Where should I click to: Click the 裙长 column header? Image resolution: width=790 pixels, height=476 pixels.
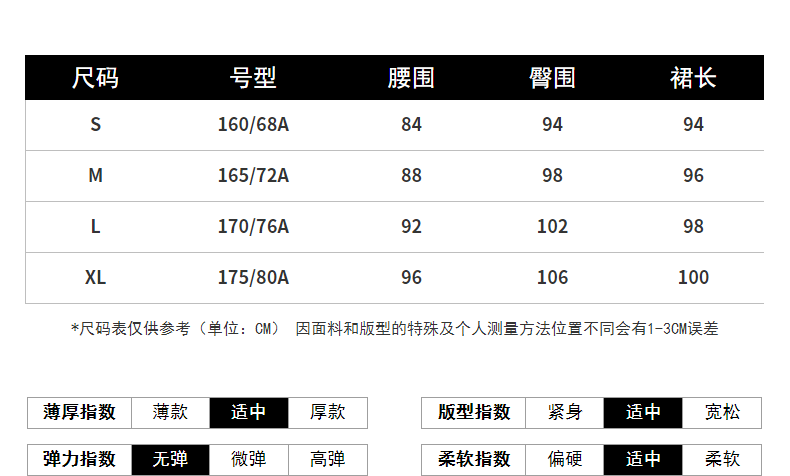click(693, 78)
